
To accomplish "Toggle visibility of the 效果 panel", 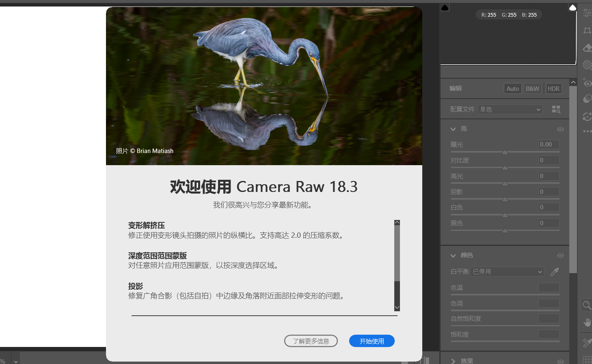I will coord(560,361).
